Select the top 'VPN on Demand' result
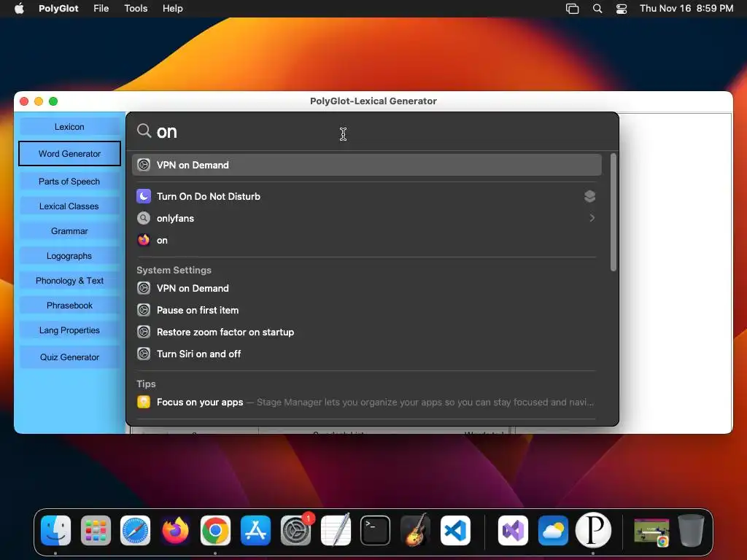The width and height of the screenshot is (747, 560). (x=366, y=165)
